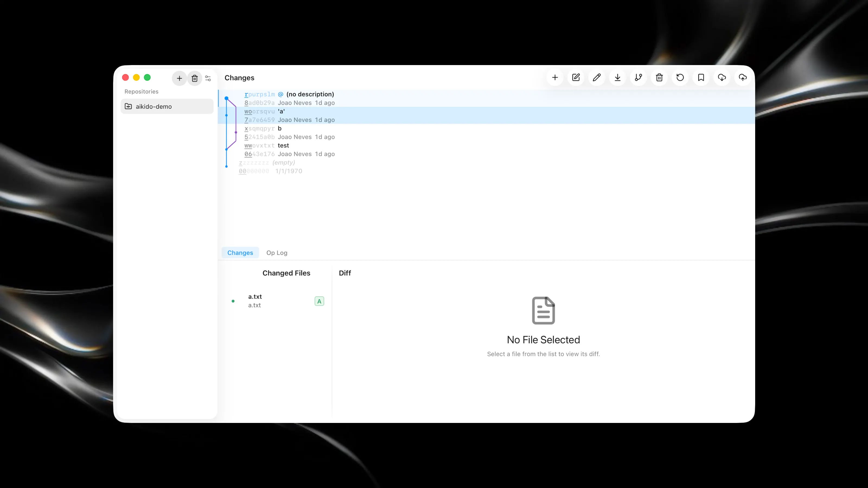Select the rpurpslm no description change
Screen dimensions: 868x488
pyautogui.click(x=486, y=98)
